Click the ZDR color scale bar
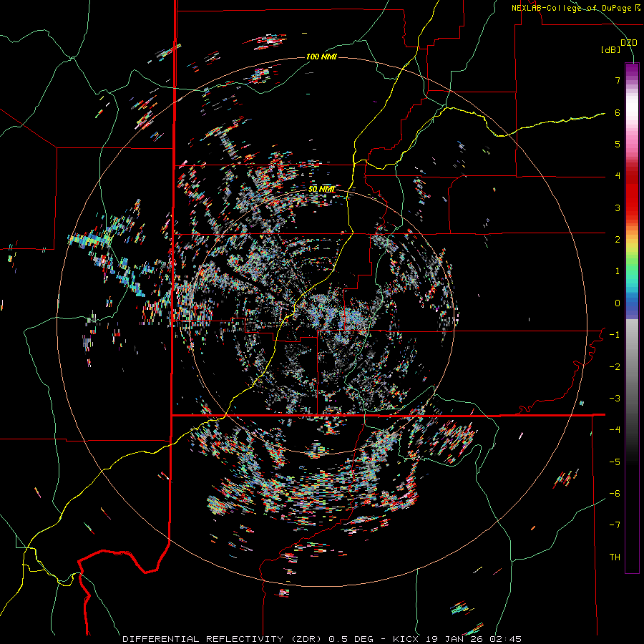This screenshot has width=644, height=644. (632, 318)
